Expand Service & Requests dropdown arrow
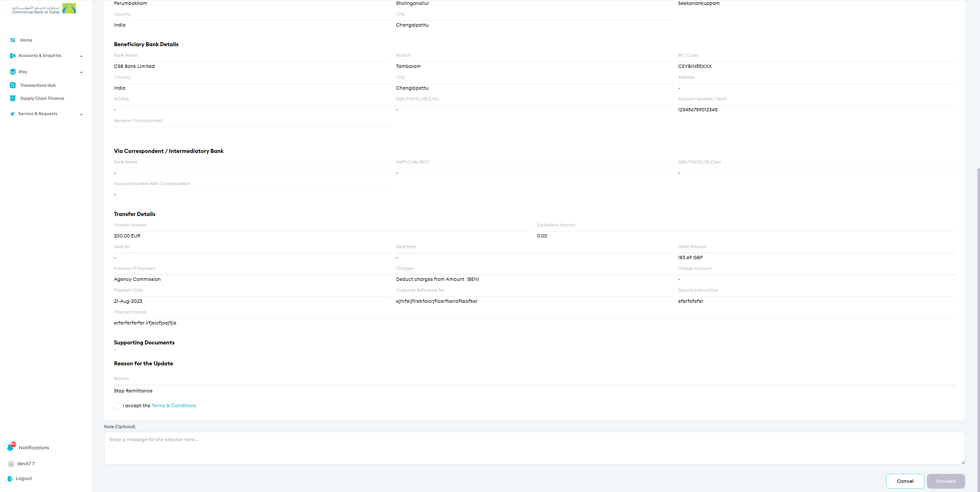Viewport: 980px width, 492px height. pos(81,114)
